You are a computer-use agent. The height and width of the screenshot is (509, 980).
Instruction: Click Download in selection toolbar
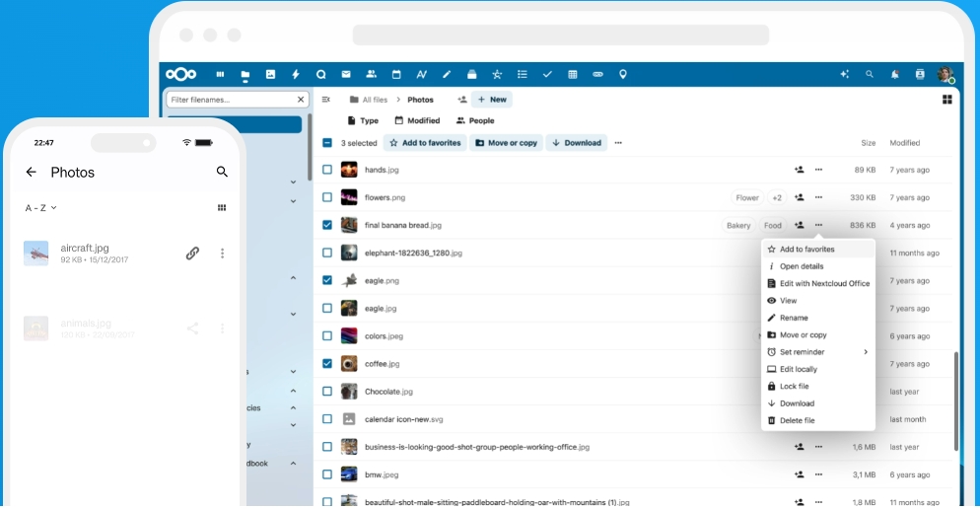(x=576, y=143)
